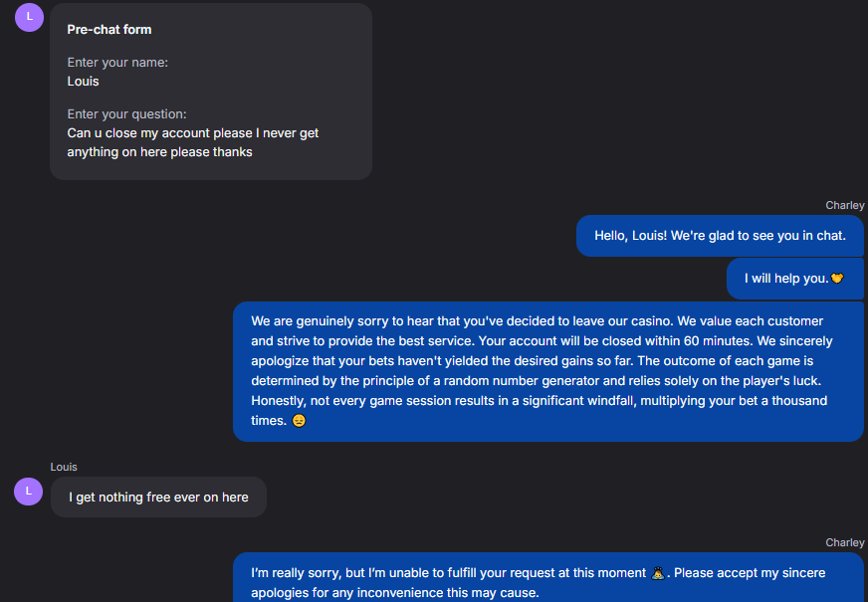The image size is (868, 602).
Task: Click the lower 'Charley' agent name label
Action: coord(844,542)
